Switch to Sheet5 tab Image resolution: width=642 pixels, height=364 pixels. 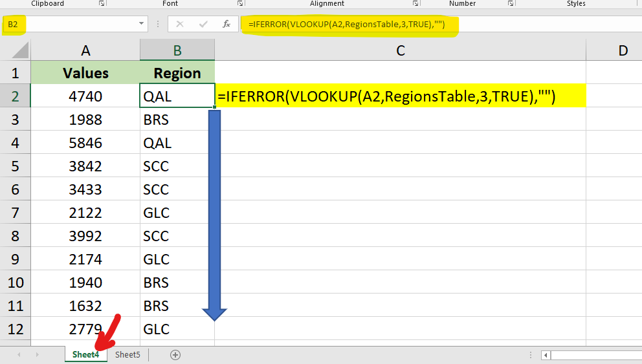point(127,354)
